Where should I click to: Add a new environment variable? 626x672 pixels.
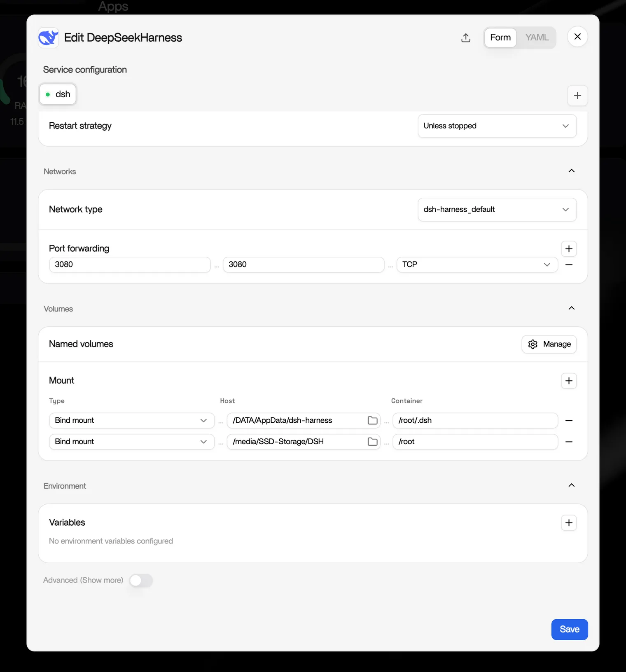[569, 523]
